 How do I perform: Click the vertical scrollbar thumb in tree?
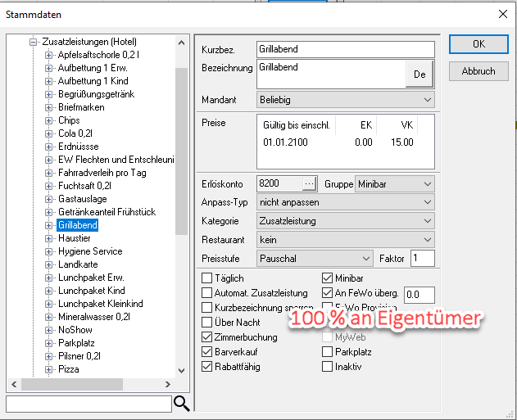coord(181,151)
